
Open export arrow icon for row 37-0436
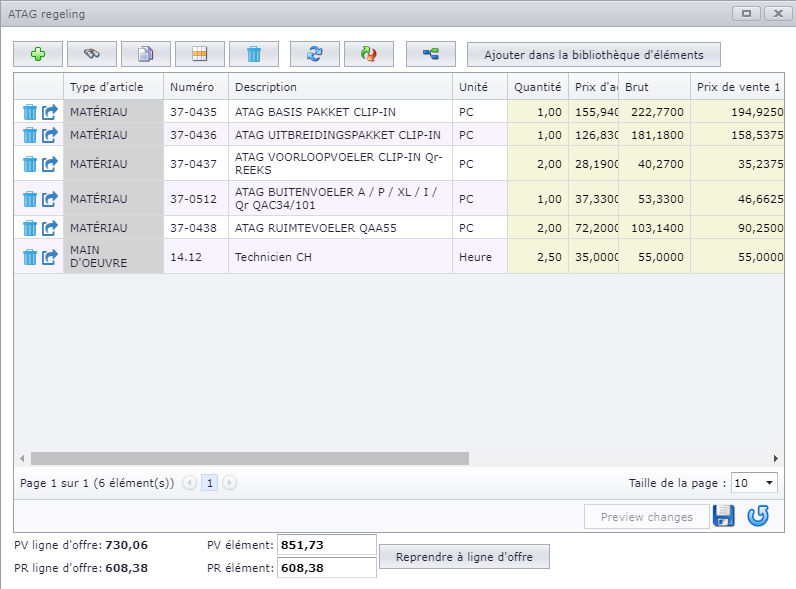pos(50,135)
